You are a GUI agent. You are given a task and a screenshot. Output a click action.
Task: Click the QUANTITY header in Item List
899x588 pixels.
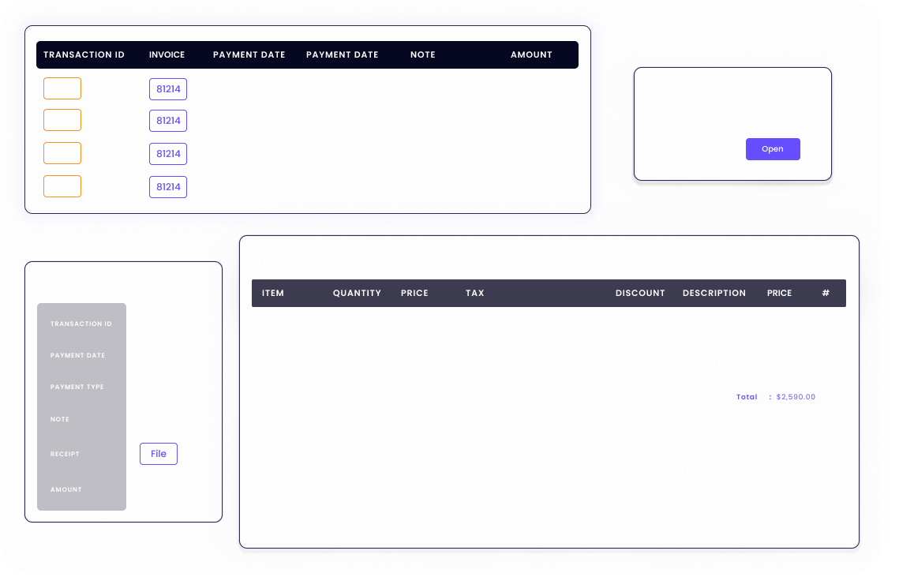point(357,293)
